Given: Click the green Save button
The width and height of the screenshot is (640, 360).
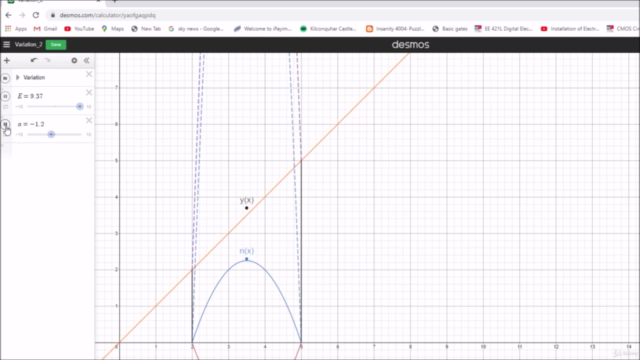Looking at the screenshot, I should pos(56,44).
